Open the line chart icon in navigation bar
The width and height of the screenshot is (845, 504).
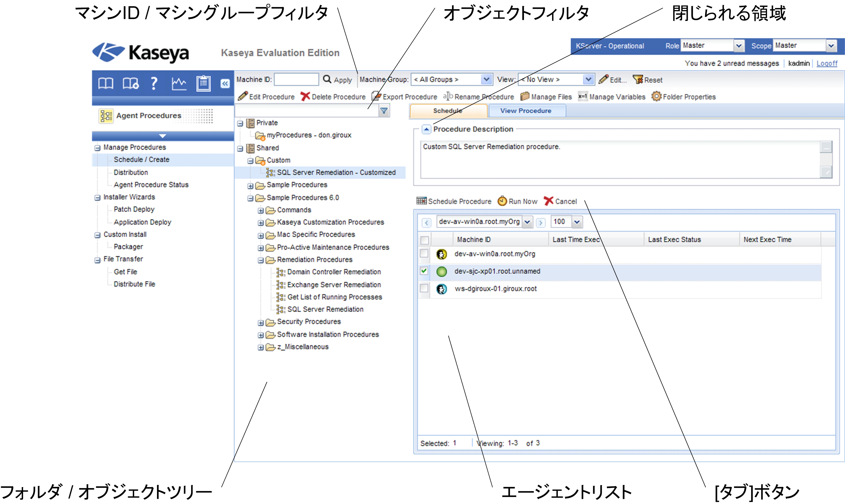(x=179, y=83)
